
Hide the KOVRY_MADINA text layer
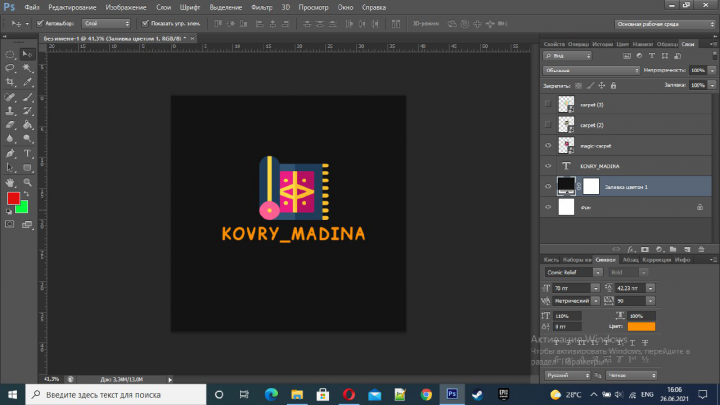[548, 166]
